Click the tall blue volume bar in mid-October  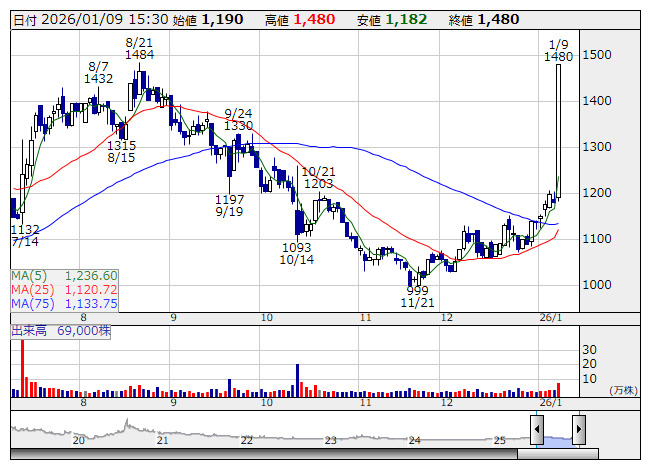pos(297,380)
